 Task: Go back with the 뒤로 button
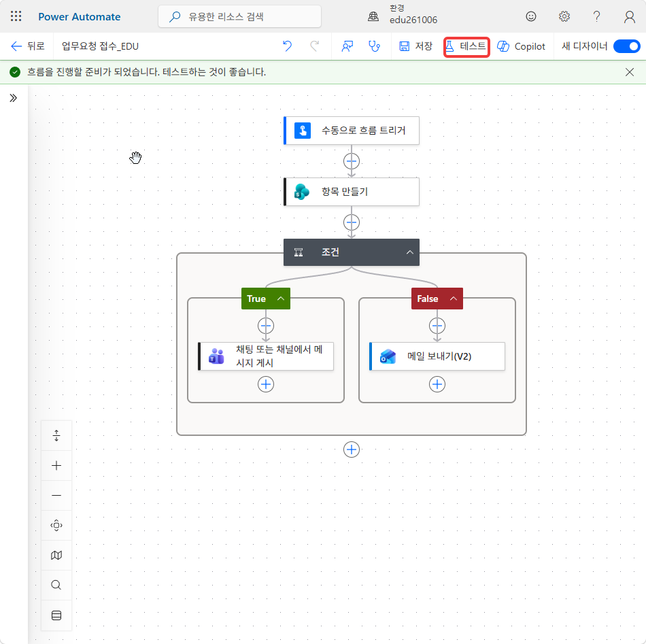point(28,46)
